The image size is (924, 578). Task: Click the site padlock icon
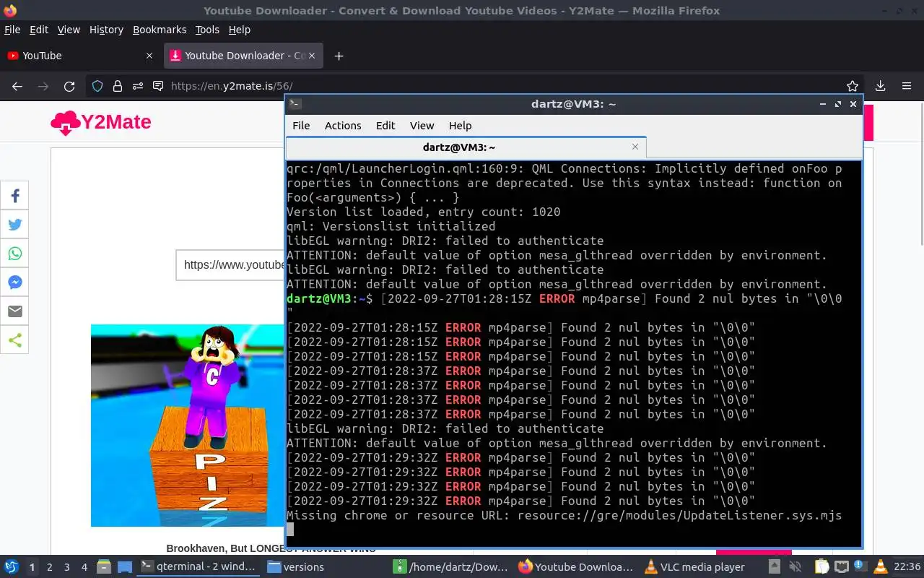click(x=118, y=86)
